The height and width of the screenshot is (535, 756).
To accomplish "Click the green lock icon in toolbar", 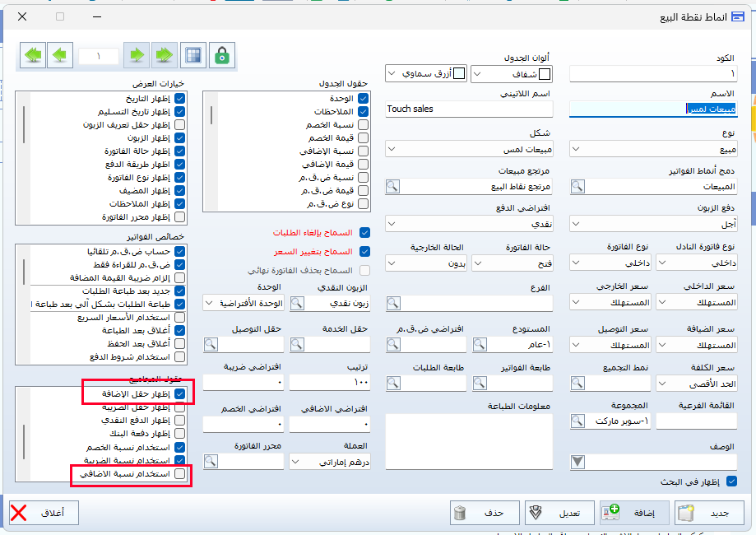I will (x=221, y=56).
